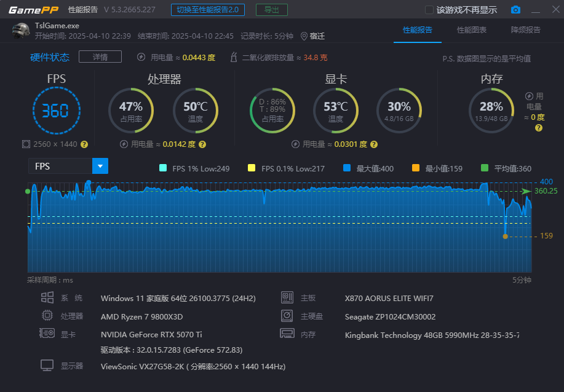
Task: Click the motherboard icon next to 主板
Action: tap(287, 297)
